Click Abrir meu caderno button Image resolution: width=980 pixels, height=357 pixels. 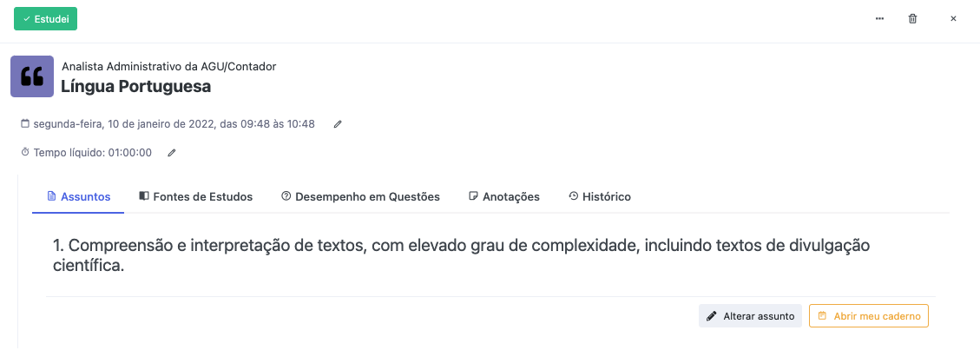pos(869,315)
